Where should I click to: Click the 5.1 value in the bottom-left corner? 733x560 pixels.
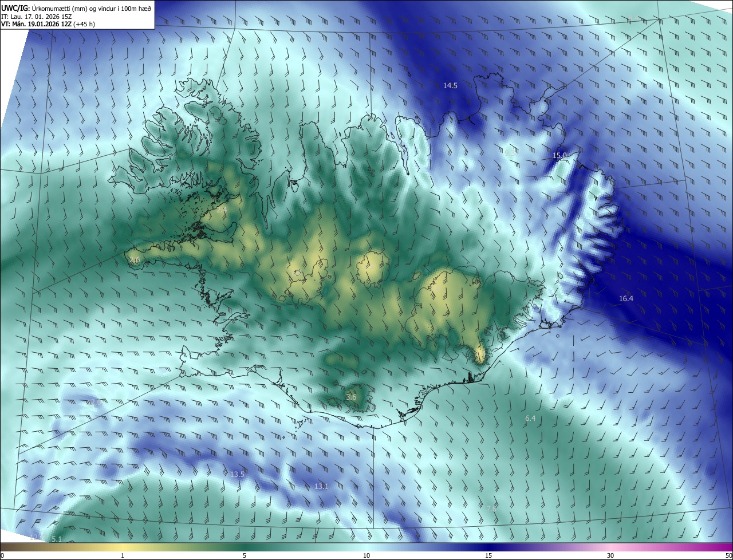point(56,539)
